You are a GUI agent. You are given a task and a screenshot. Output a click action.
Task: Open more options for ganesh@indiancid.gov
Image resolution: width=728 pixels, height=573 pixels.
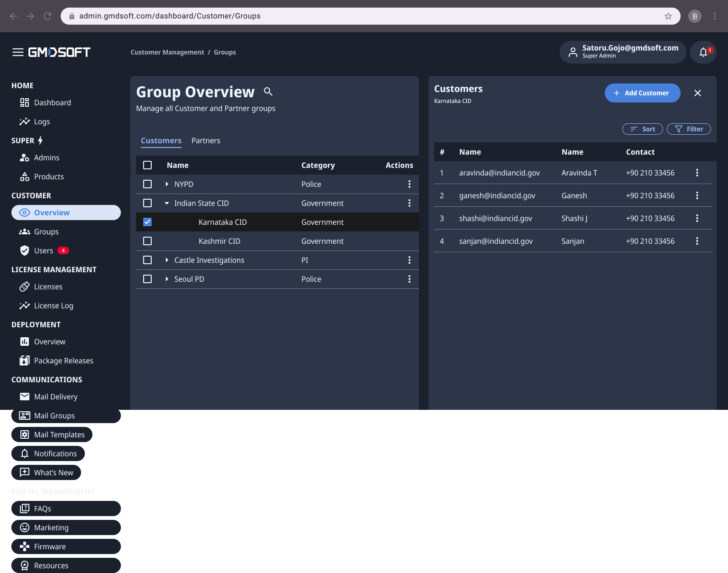click(697, 195)
